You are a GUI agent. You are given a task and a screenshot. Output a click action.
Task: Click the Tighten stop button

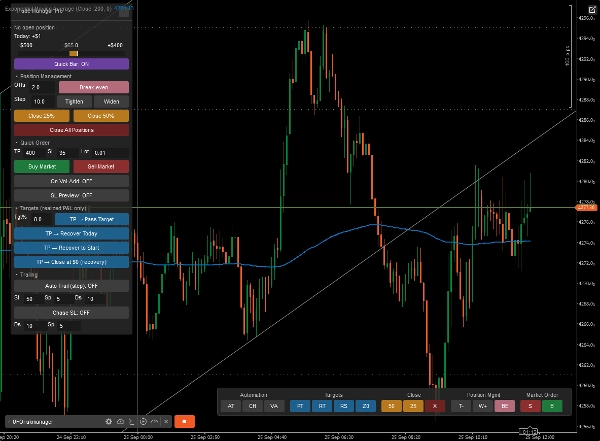click(x=74, y=101)
